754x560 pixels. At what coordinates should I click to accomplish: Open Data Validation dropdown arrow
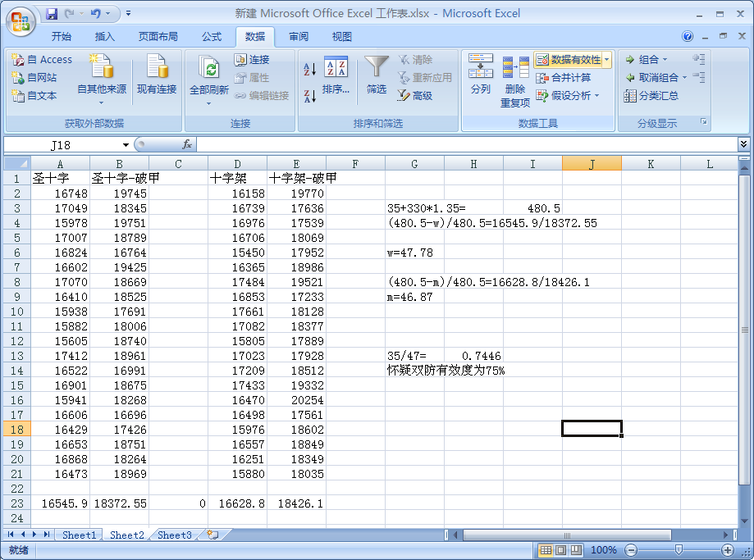[x=607, y=60]
